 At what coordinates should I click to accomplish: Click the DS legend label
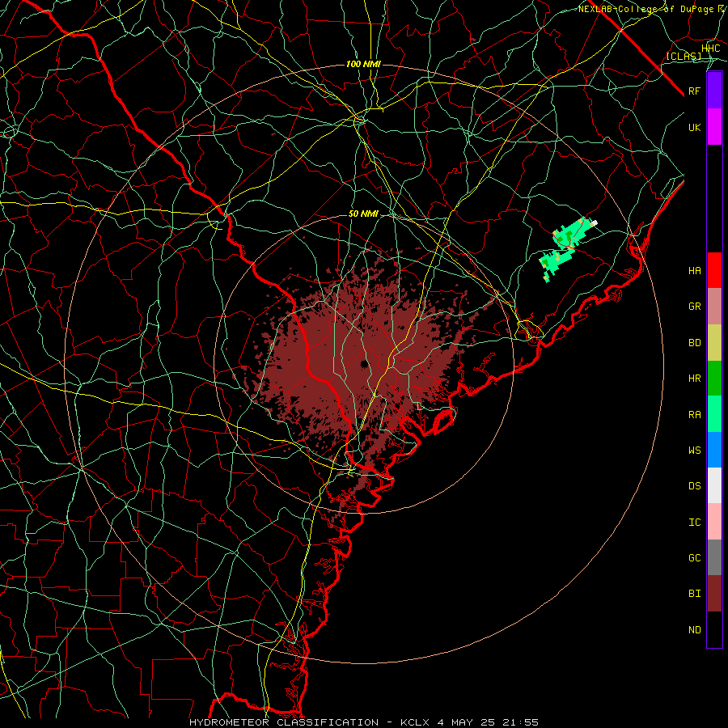(694, 486)
